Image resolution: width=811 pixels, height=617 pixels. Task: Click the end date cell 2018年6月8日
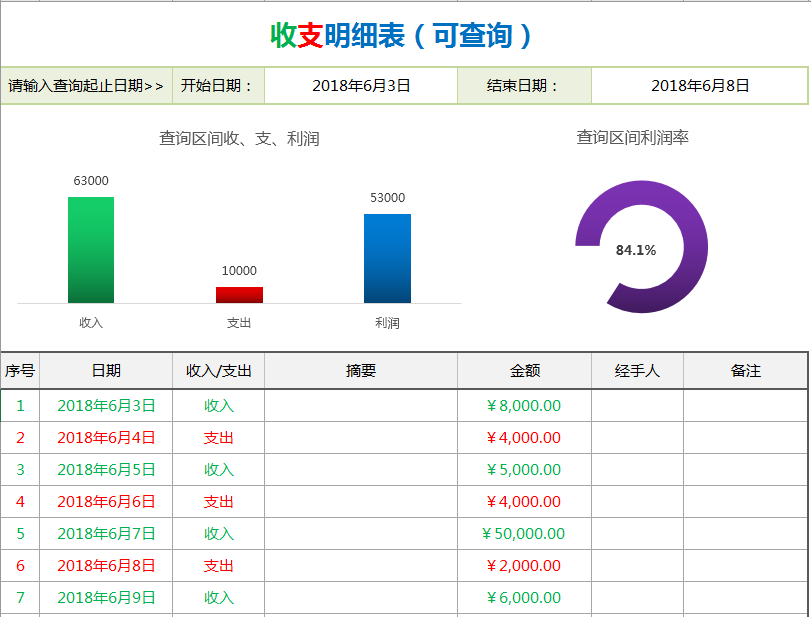699,85
